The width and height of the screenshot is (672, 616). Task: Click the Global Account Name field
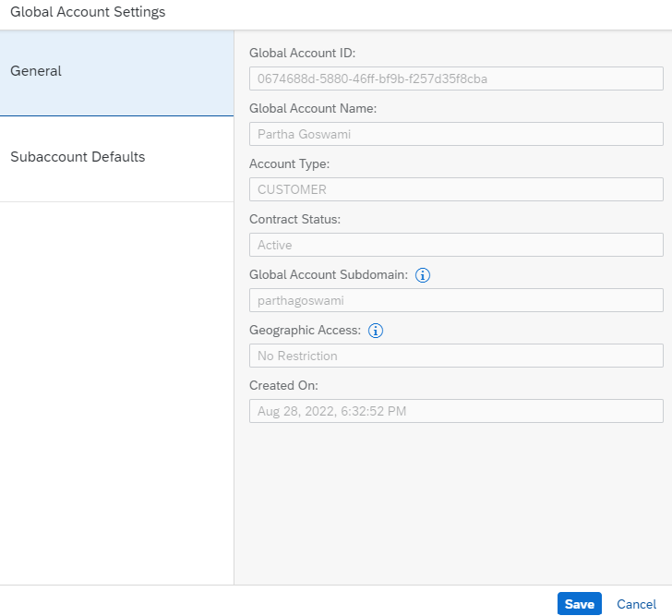coord(456,134)
